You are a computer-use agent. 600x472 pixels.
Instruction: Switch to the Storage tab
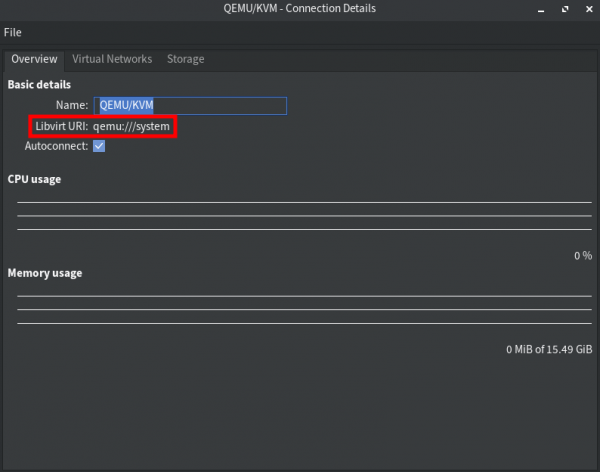pyautogui.click(x=185, y=59)
